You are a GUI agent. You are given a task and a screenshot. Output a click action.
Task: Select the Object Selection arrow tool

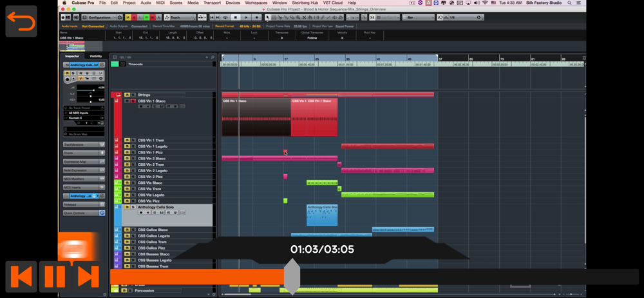(x=267, y=17)
